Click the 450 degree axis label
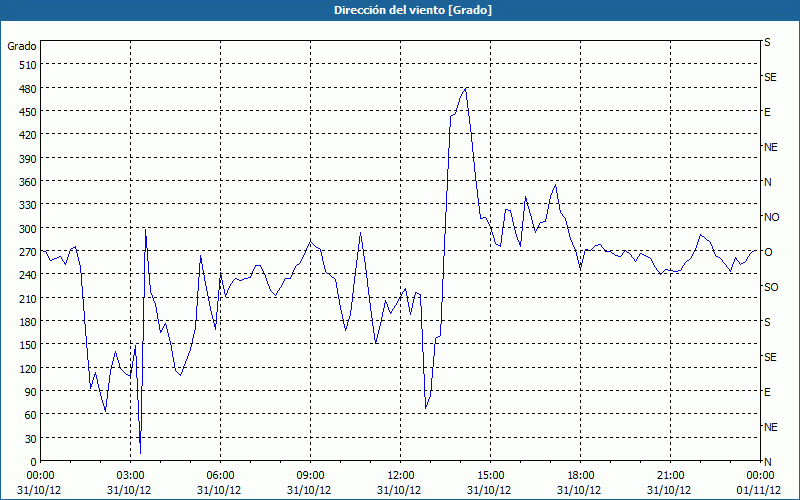The width and height of the screenshot is (800, 500). (x=29, y=112)
